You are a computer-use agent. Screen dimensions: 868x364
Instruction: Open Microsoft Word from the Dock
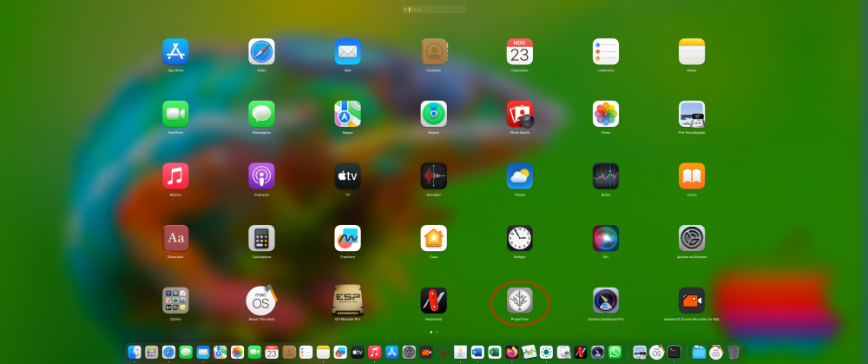(477, 352)
